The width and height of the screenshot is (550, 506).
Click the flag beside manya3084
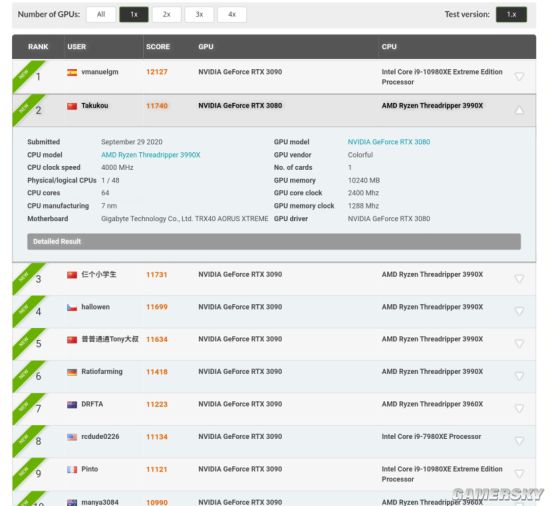(x=72, y=502)
